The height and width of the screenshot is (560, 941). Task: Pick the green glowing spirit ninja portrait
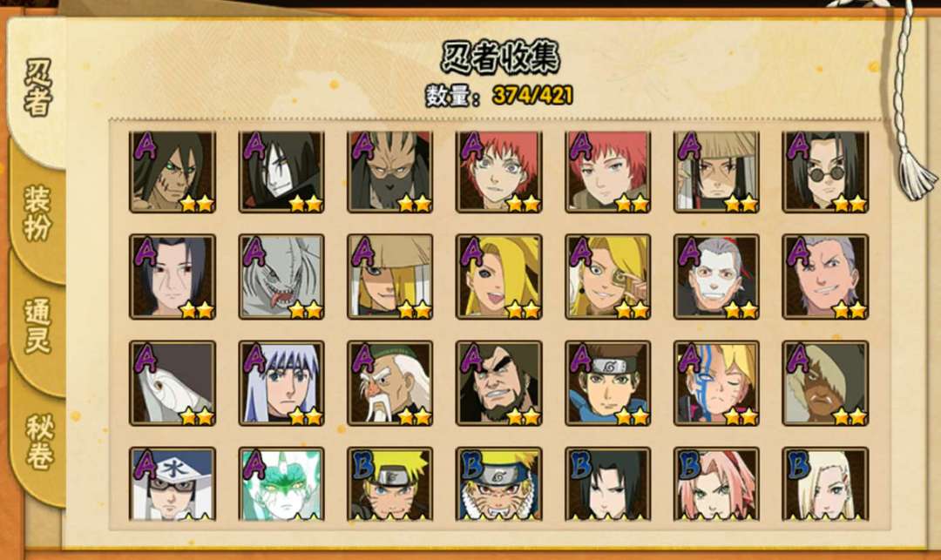281,483
